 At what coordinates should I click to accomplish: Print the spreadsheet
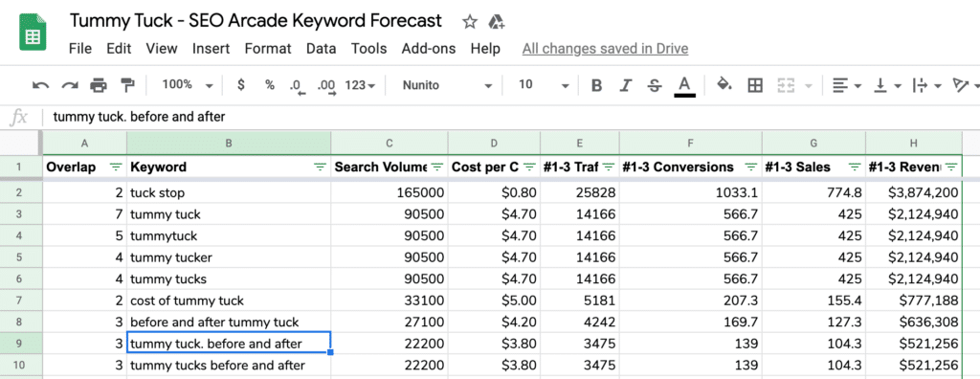coord(99,85)
